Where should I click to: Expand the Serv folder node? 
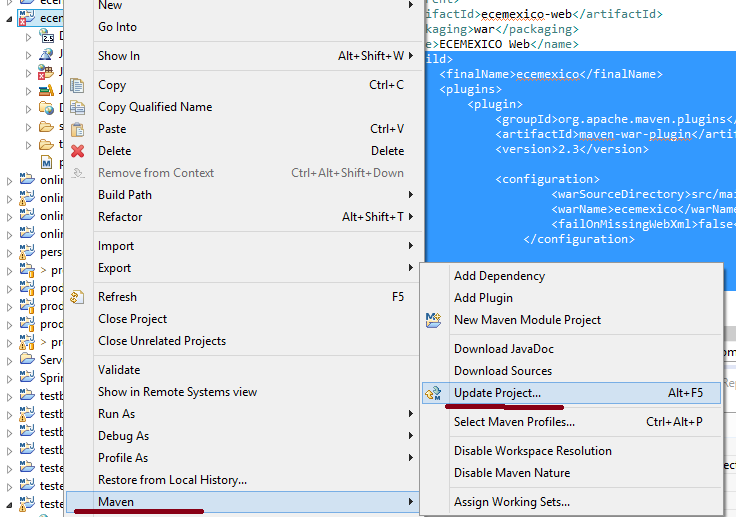click(x=9, y=361)
